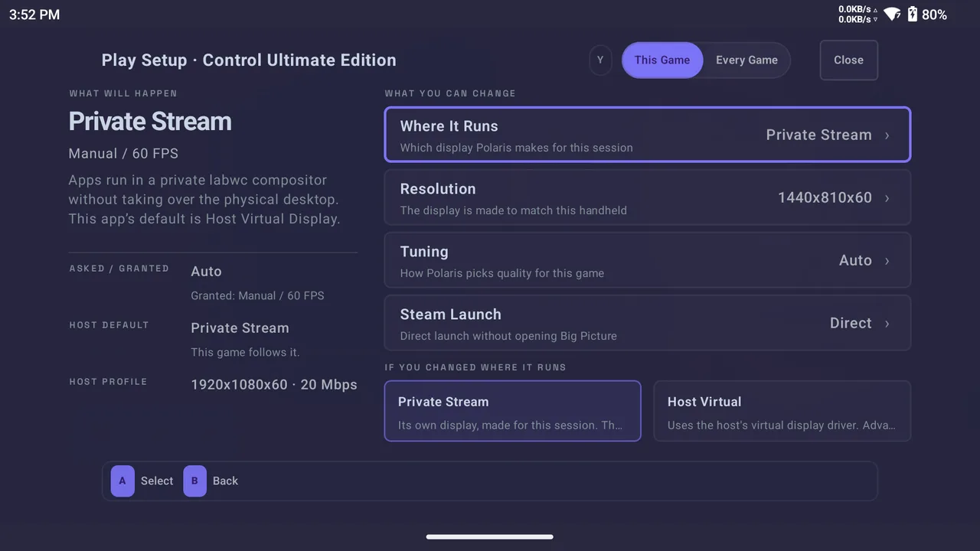The width and height of the screenshot is (980, 551).
Task: Tap the 'Manual / 60 FPS' subtitle
Action: click(123, 153)
